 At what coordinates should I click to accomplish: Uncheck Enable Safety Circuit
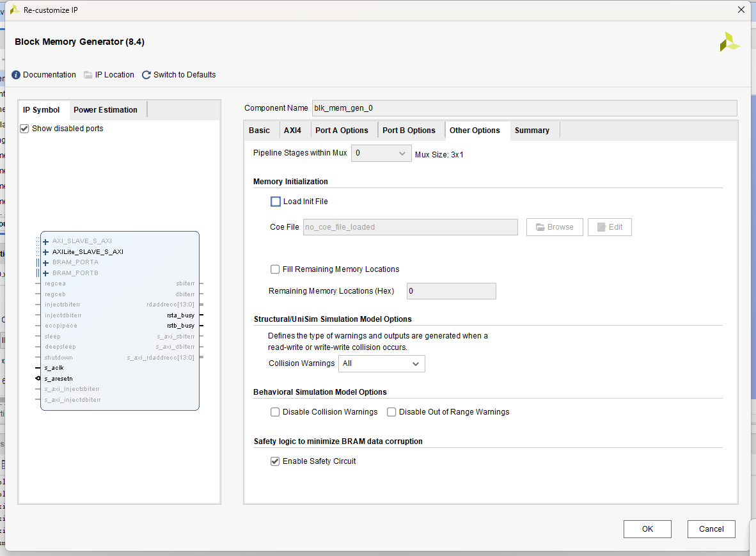[275, 461]
